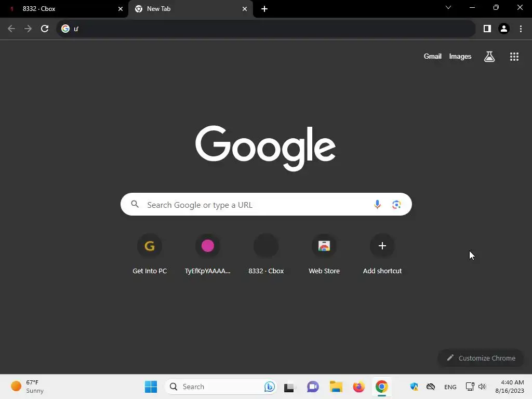Open the Chrome profile avatar
Screen dimensions: 532x399
504,29
